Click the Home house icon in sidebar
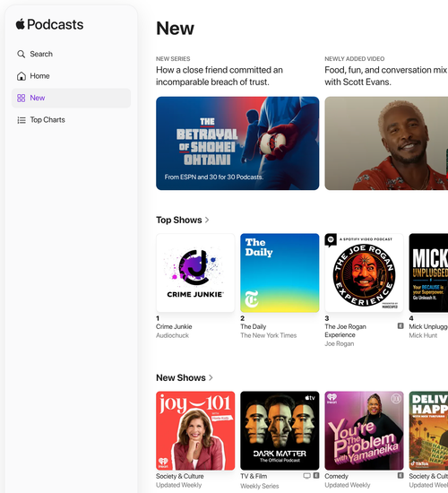Image resolution: width=448 pixels, height=493 pixels. click(x=22, y=76)
